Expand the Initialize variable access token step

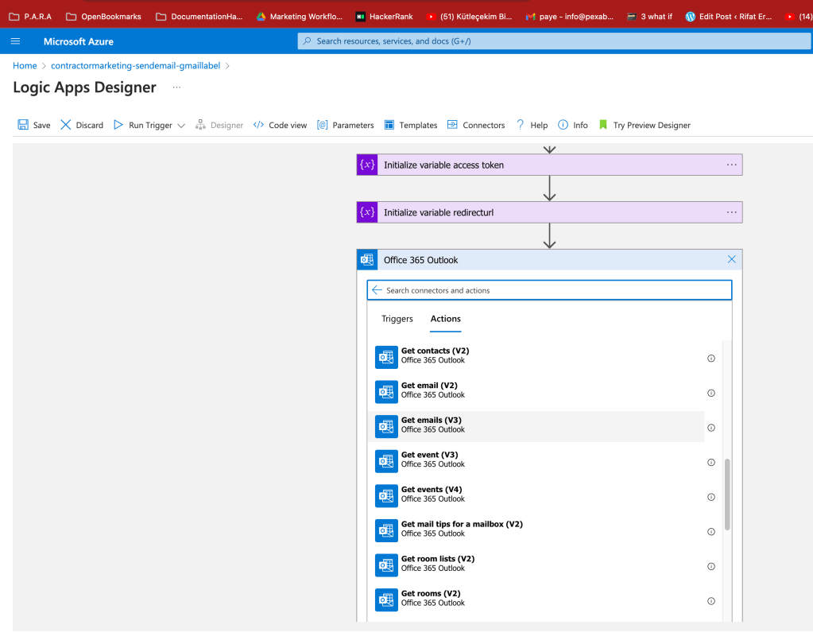(x=550, y=165)
